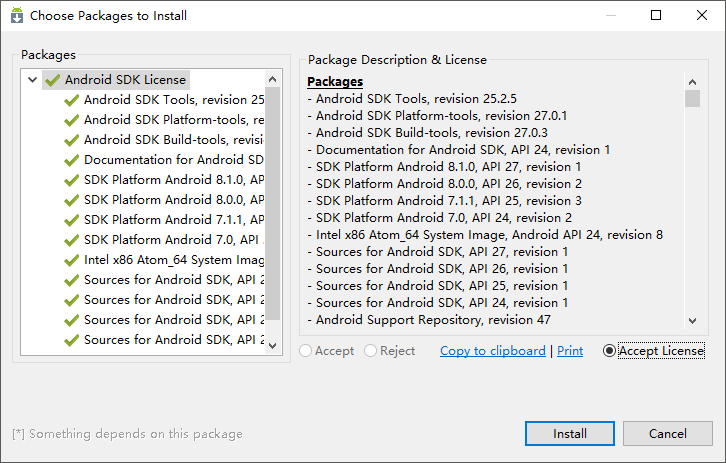Click green checkmark beside Android SDK License
This screenshot has height=463, width=726.
click(53, 80)
